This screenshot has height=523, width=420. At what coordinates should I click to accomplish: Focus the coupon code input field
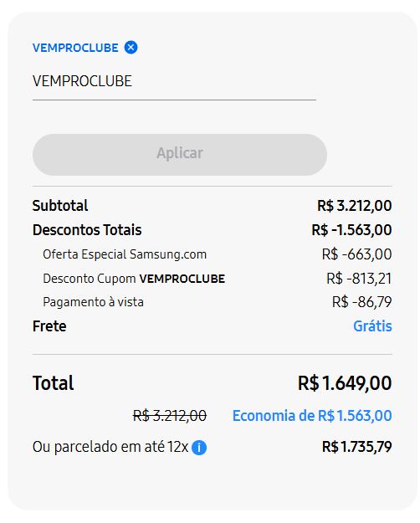(174, 82)
